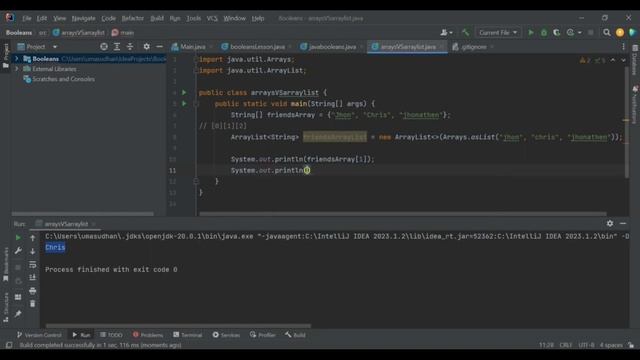Screen dimensions: 640x360
Task: Open Run panel wrench settings icon
Action: coord(18,251)
